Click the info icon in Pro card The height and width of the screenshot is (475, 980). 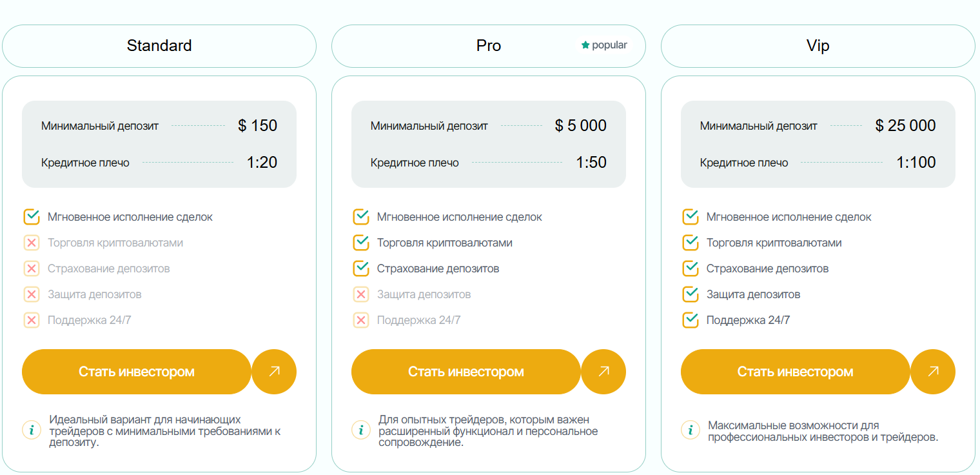coord(361,430)
